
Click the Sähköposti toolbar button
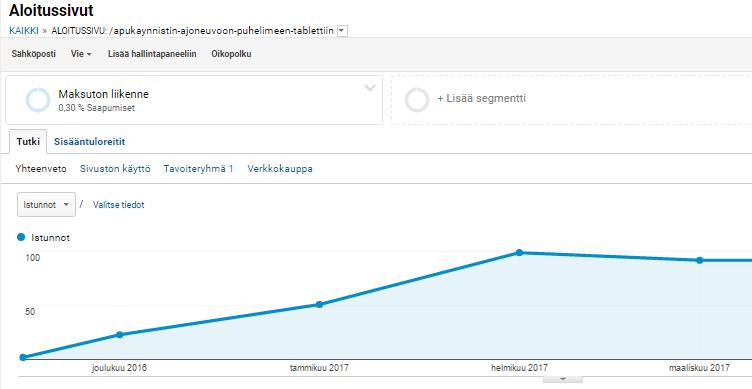tap(34, 54)
